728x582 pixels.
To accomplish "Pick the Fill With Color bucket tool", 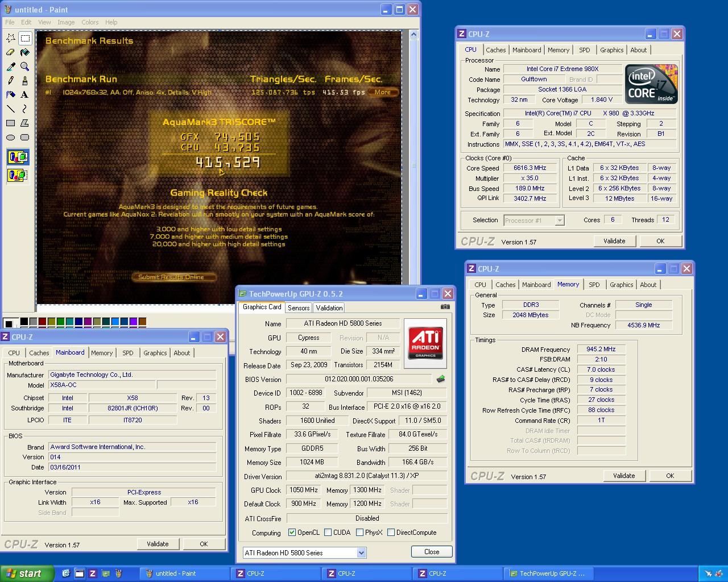I will [25, 52].
